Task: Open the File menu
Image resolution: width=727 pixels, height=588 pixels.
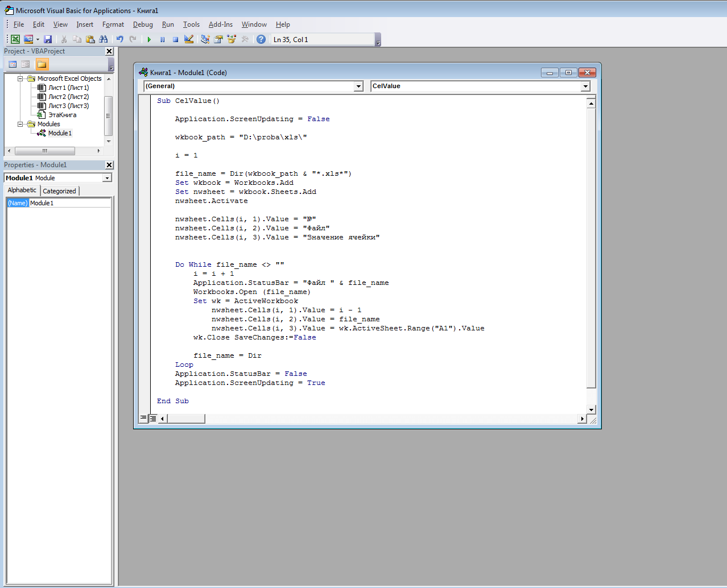Action: [x=19, y=24]
